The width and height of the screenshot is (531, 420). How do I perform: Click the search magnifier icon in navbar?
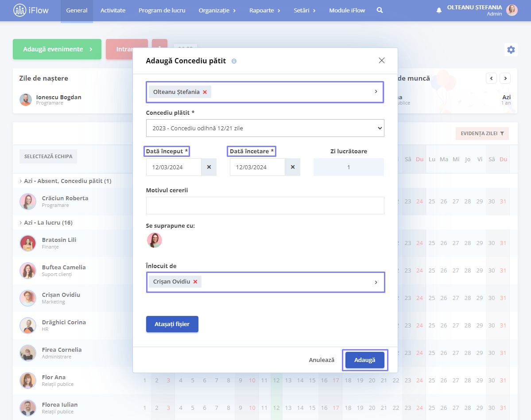pos(380,10)
